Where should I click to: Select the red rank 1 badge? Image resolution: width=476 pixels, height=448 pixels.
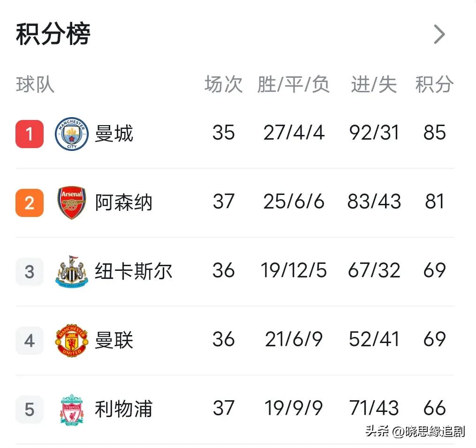point(29,134)
